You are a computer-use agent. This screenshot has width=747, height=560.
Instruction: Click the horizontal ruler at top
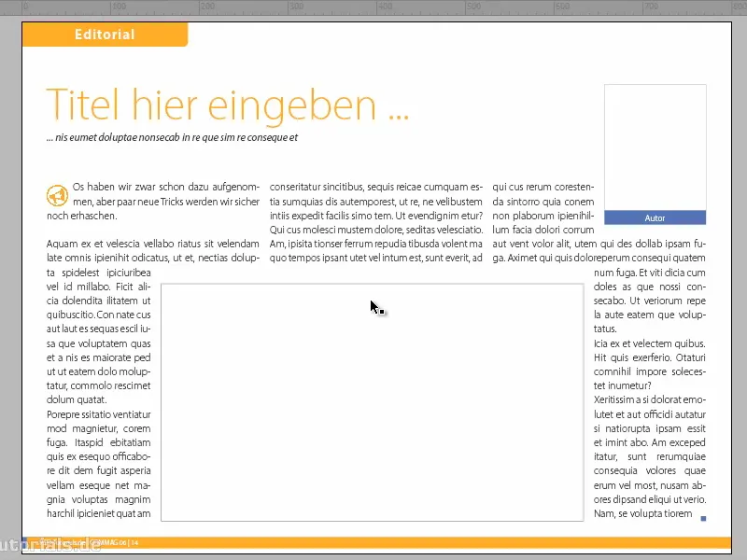373,7
